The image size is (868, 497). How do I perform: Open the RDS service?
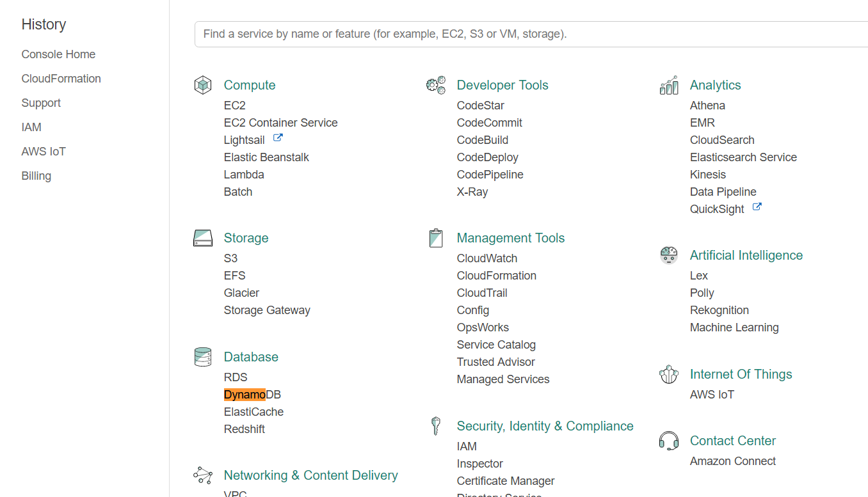(x=236, y=377)
